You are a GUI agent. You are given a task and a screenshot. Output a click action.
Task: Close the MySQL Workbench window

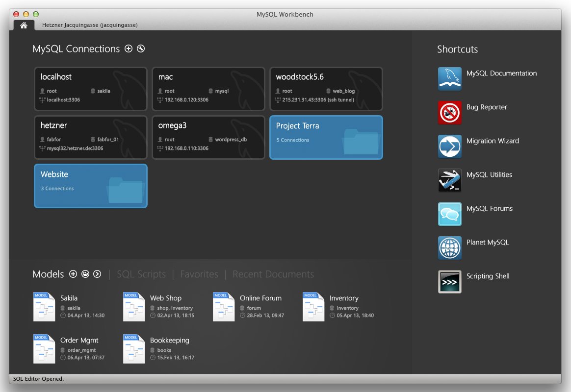tap(16, 14)
